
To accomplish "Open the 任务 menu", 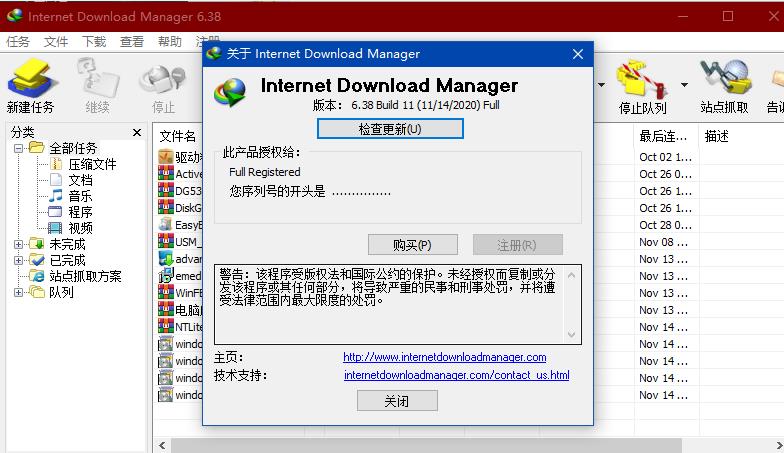I will click(18, 42).
